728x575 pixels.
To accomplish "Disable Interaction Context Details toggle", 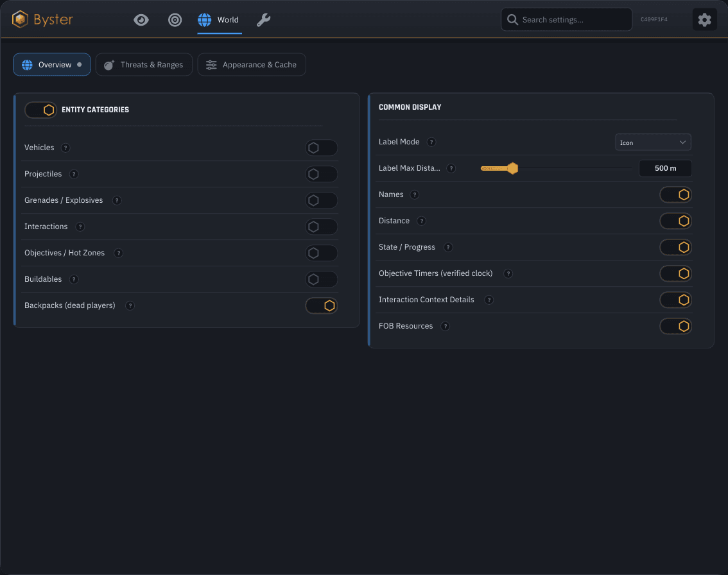I will coord(675,300).
